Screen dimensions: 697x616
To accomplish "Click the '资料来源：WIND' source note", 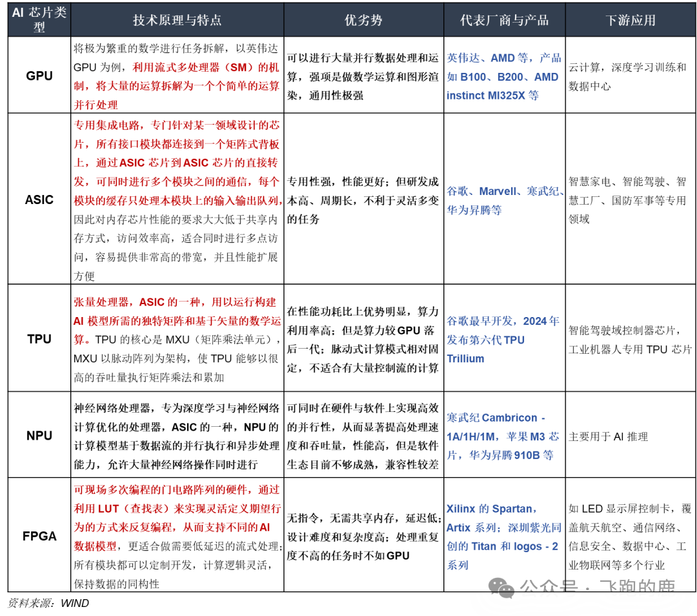I will coord(48,603).
